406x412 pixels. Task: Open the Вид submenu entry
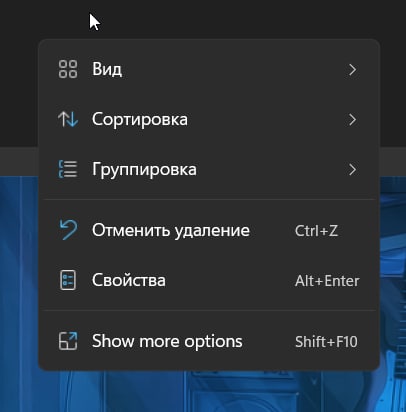(x=209, y=69)
